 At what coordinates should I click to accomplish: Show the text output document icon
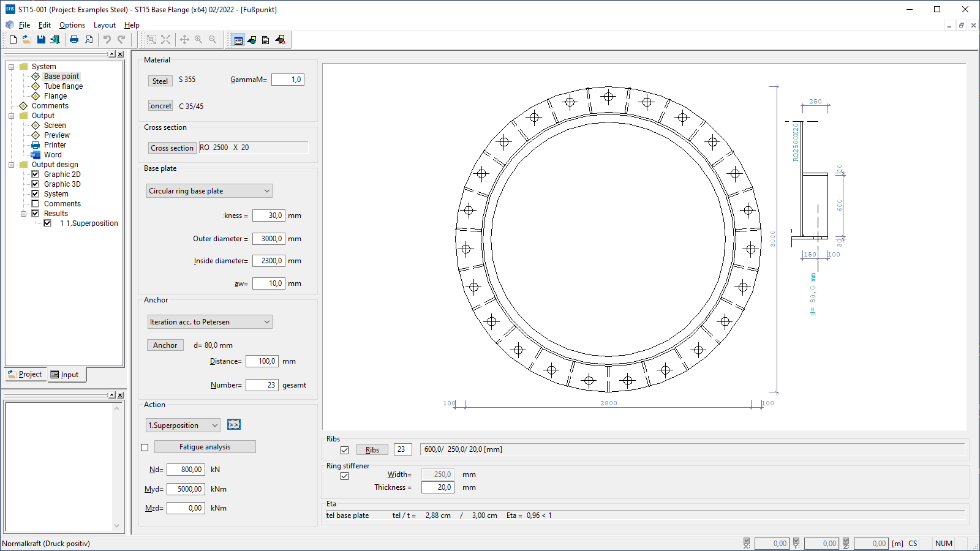265,40
